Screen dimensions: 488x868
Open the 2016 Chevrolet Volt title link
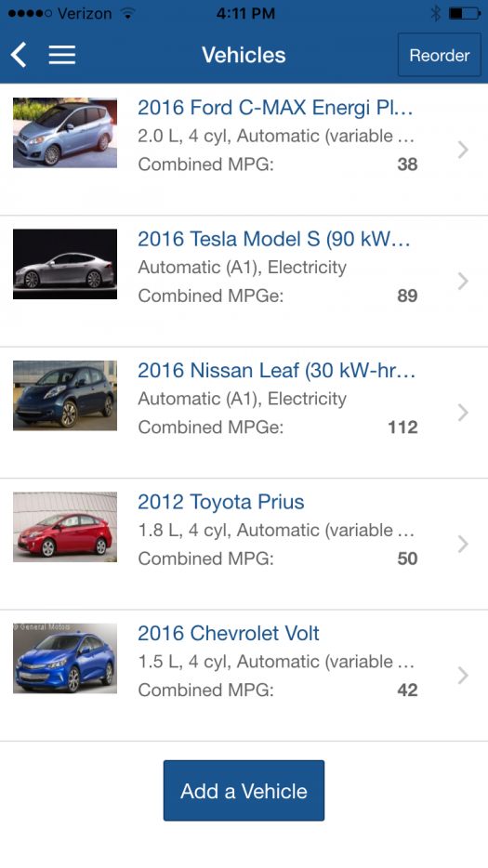point(229,633)
